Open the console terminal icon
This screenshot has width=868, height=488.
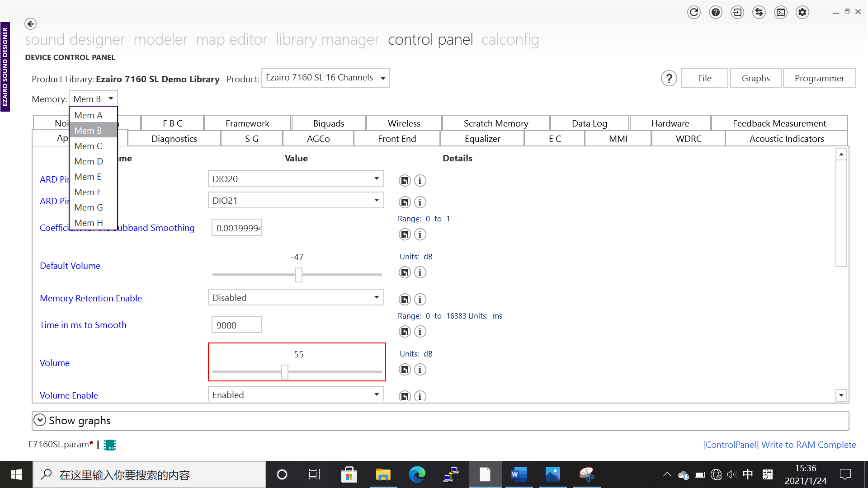[781, 12]
